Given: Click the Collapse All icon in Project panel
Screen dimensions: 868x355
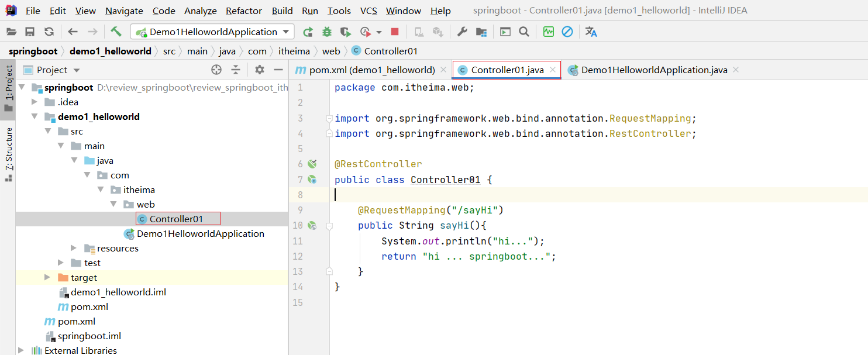Looking at the screenshot, I should click(236, 70).
